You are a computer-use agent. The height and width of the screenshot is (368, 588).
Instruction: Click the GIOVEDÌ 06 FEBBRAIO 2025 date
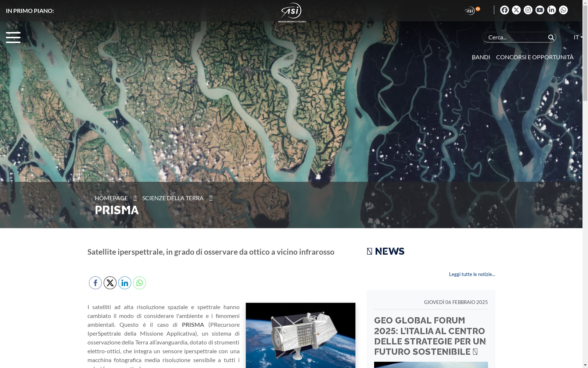456,302
